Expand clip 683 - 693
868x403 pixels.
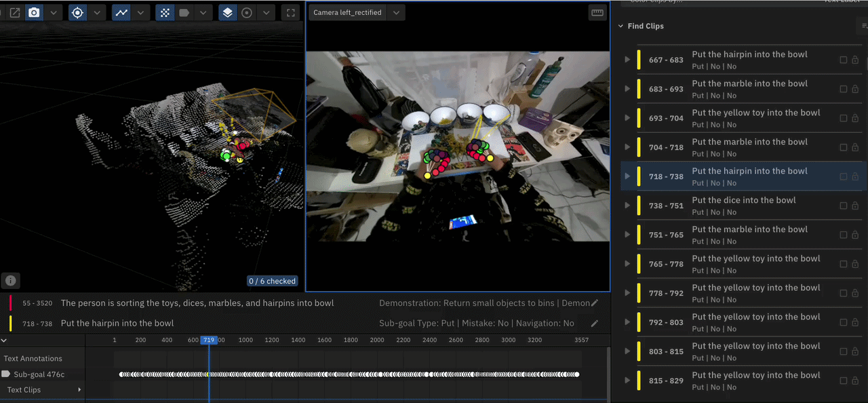pos(627,89)
